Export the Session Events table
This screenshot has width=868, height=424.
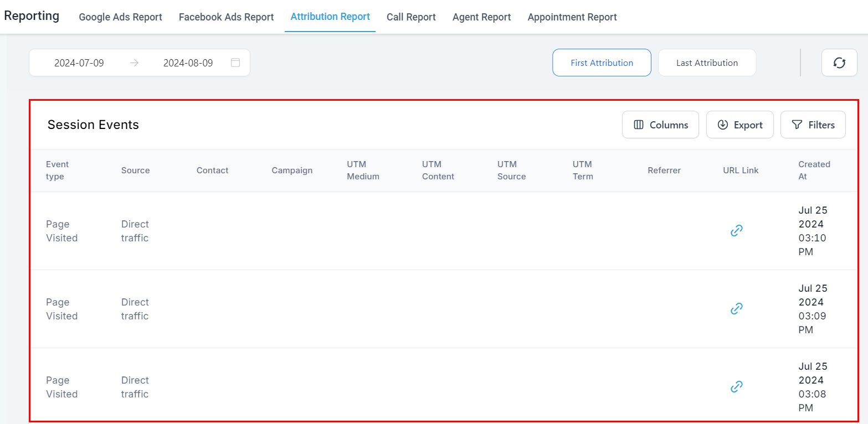[x=739, y=125]
